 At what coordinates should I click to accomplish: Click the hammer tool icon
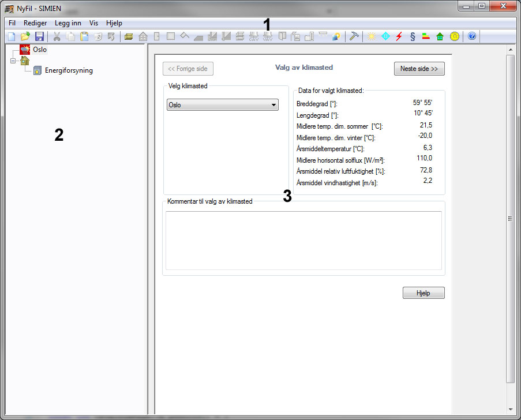point(354,36)
